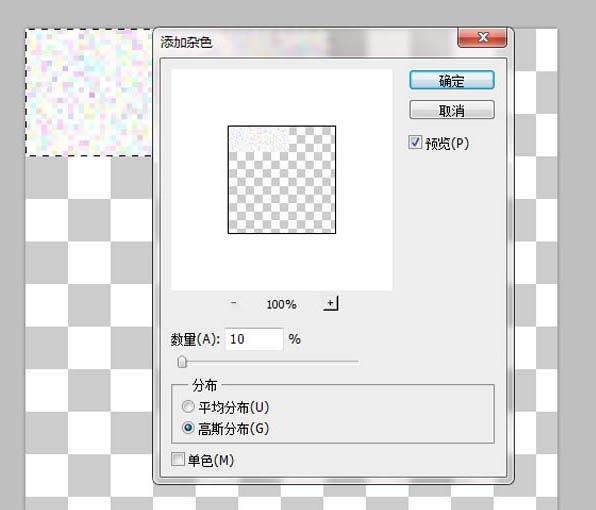The width and height of the screenshot is (596, 510).
Task: Zoom out preview with minus button
Action: 234,303
